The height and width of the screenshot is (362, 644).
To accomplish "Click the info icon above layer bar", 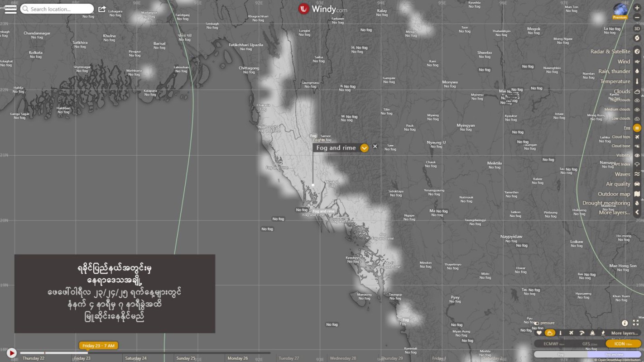I will tap(625, 323).
